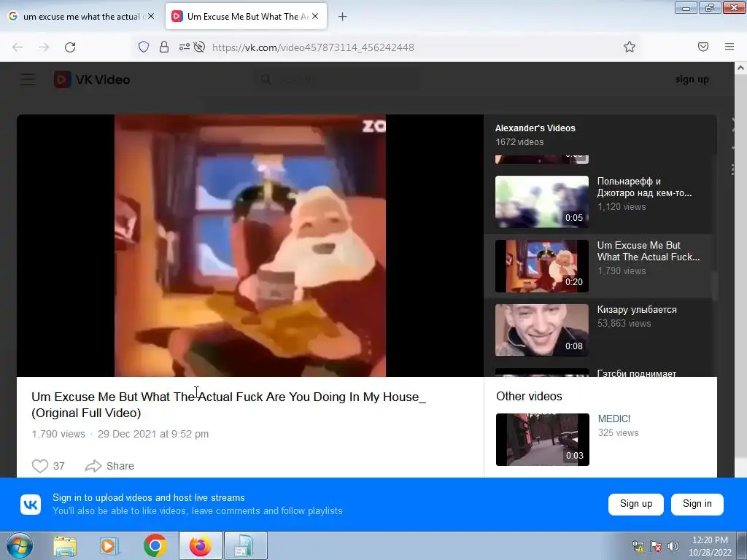Open the Action Center flag tray icon
The image size is (747, 560).
(656, 546)
